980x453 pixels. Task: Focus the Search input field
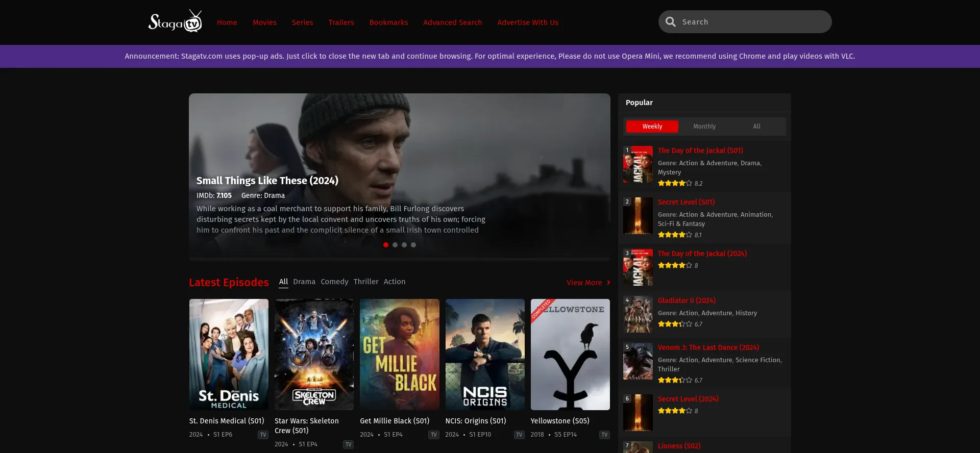point(745,22)
